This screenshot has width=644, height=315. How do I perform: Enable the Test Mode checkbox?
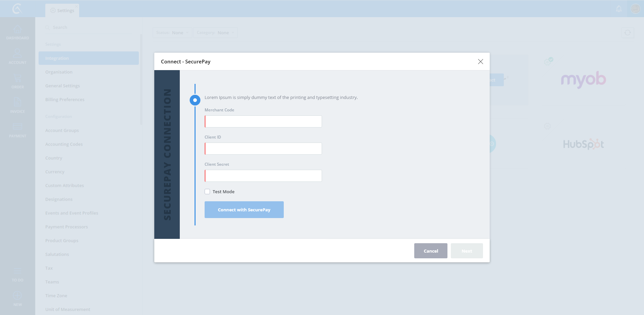click(x=207, y=192)
